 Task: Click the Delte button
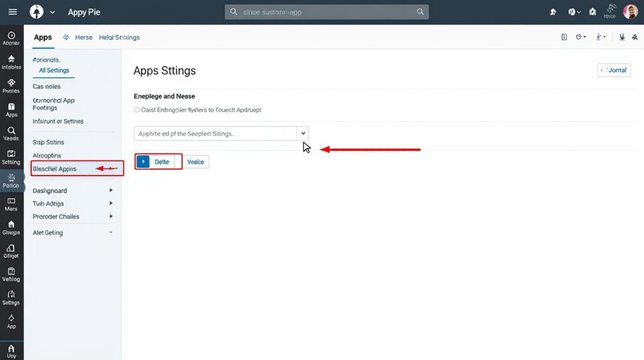tap(159, 162)
